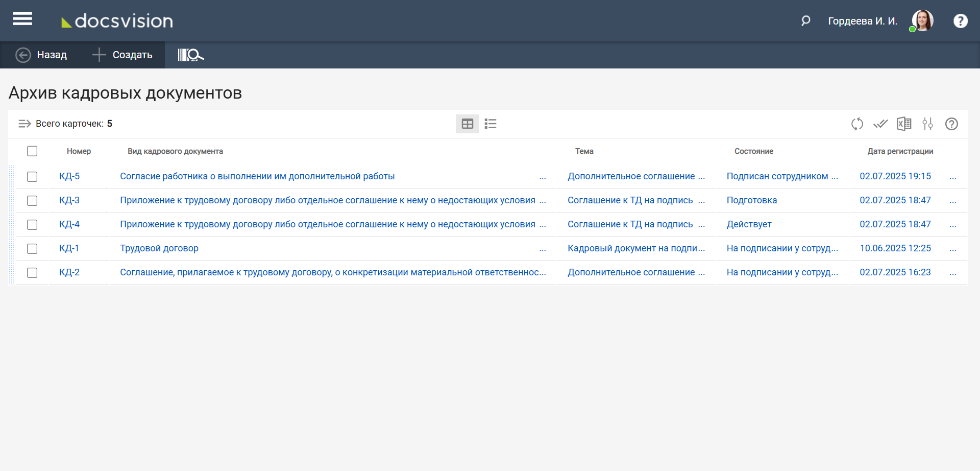Refresh the document list
Viewport: 980px width, 471px height.
click(x=857, y=124)
